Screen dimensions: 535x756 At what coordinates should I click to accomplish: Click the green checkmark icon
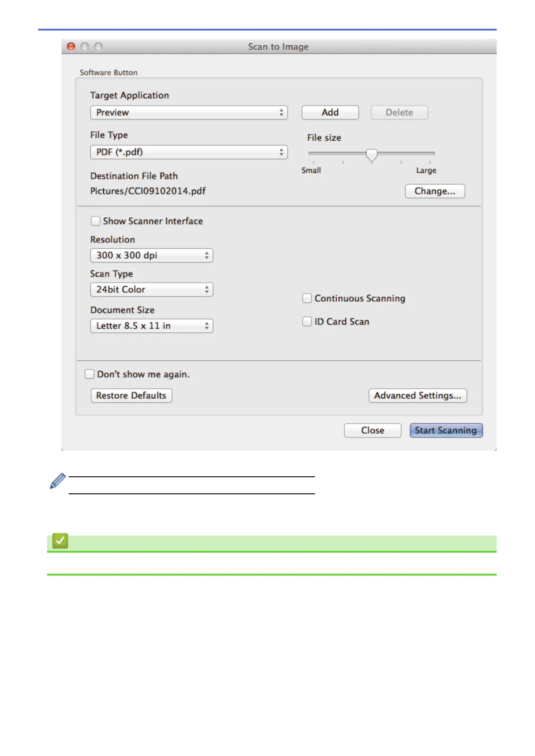(60, 541)
